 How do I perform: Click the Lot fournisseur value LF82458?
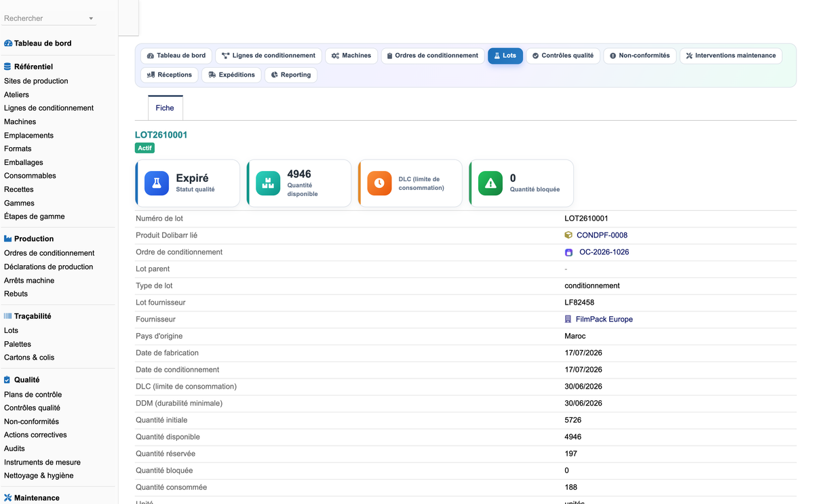pyautogui.click(x=579, y=303)
